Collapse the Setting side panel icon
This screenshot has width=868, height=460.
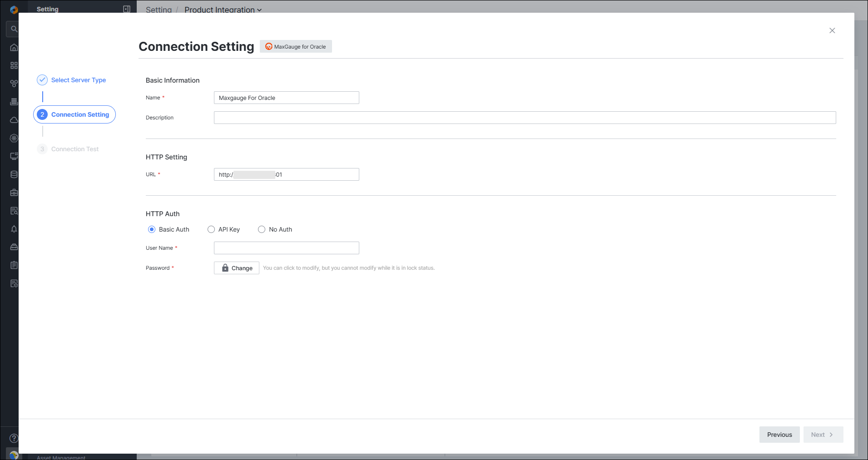(x=127, y=9)
